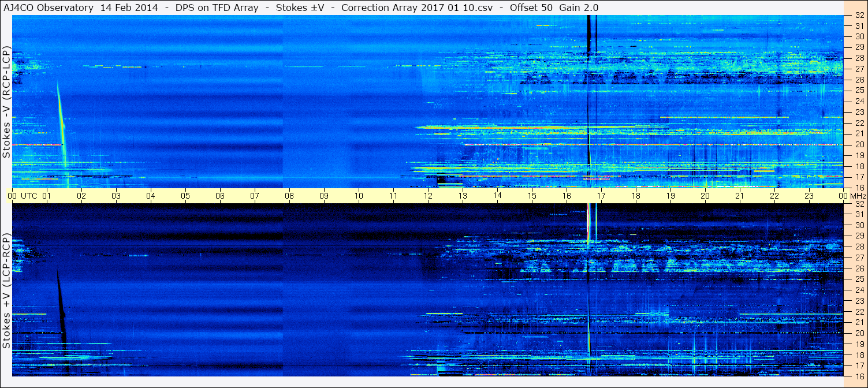Click 27 MHz label on lower frequency scale
Viewport: 868px width, 388px height.
point(859,258)
